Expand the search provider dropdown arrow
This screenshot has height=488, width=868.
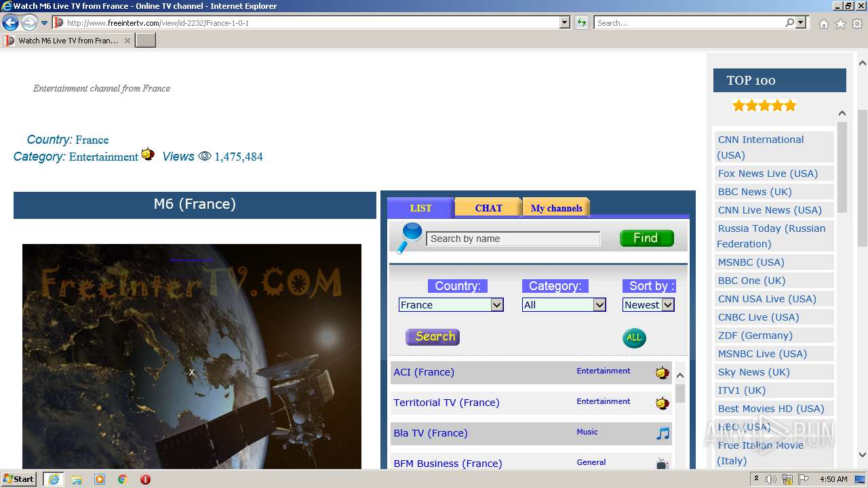coord(802,22)
